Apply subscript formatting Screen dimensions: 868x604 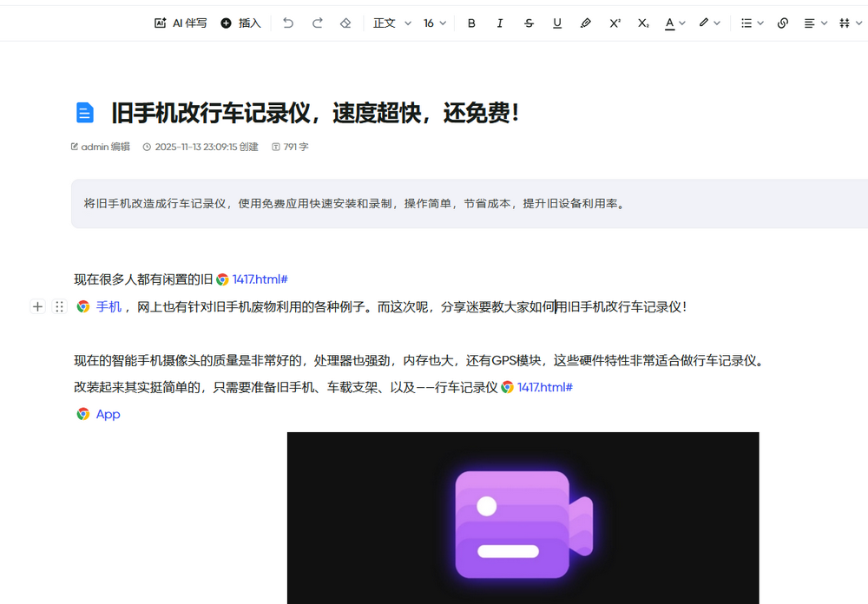pyautogui.click(x=643, y=23)
